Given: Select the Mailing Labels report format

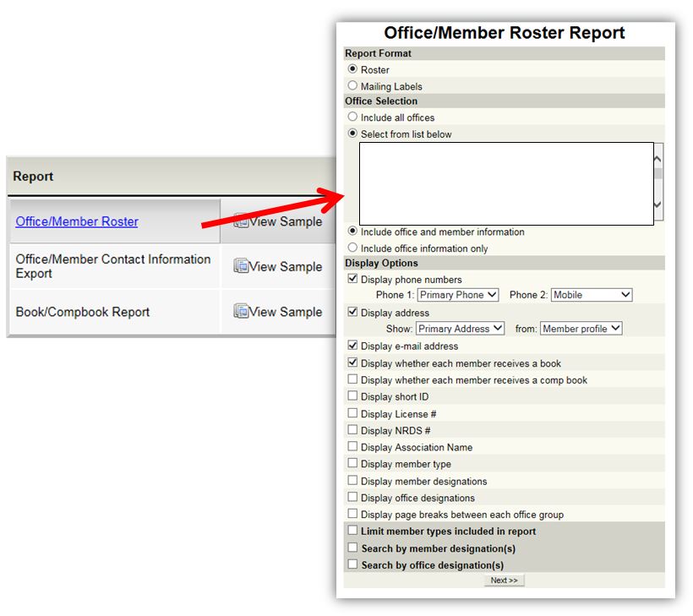Looking at the screenshot, I should 352,85.
